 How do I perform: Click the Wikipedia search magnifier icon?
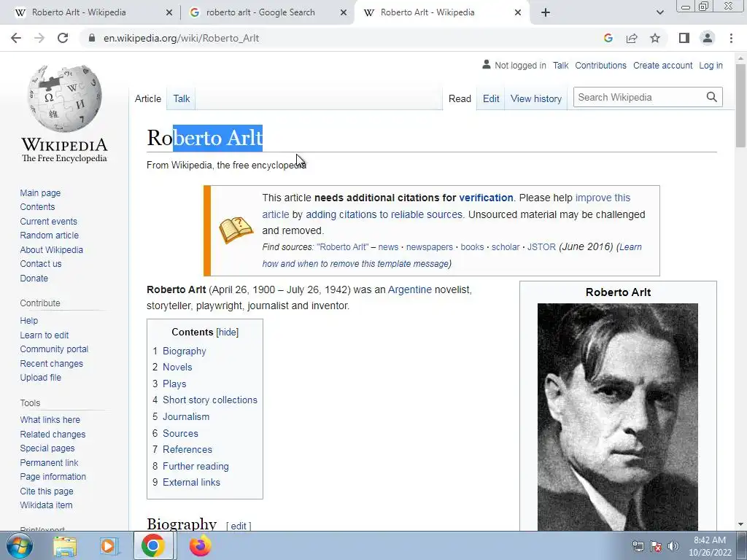711,97
